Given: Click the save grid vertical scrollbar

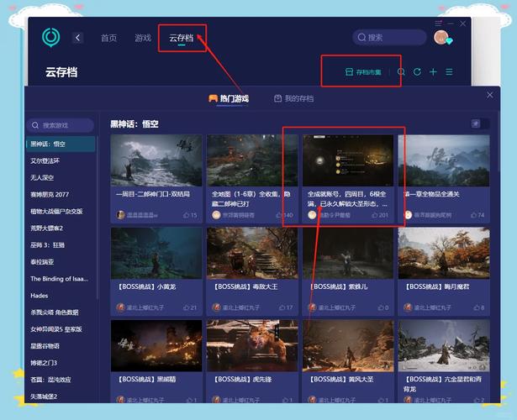Looking at the screenshot, I should pyautogui.click(x=499, y=142).
